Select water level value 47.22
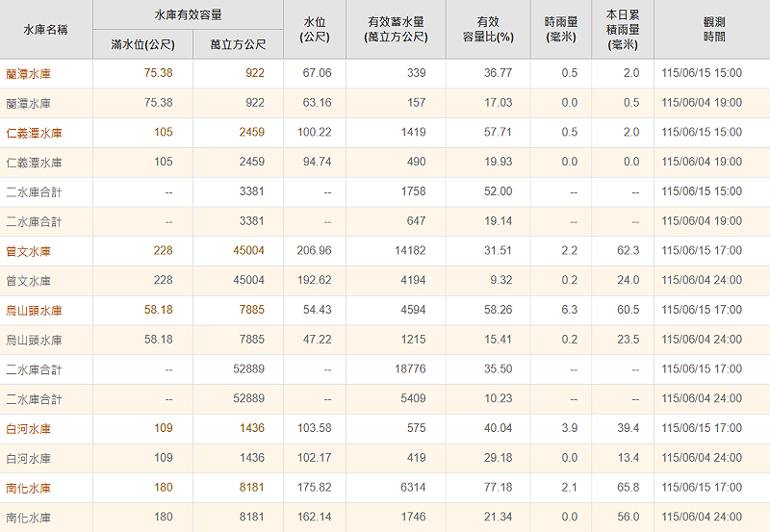Image resolution: width=770 pixels, height=532 pixels. coord(318,340)
